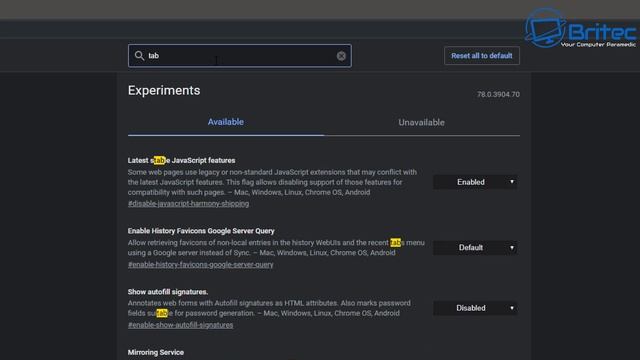Click the Disabled dropdown arrow for autofill signatures
The image size is (640, 360).
click(x=512, y=308)
